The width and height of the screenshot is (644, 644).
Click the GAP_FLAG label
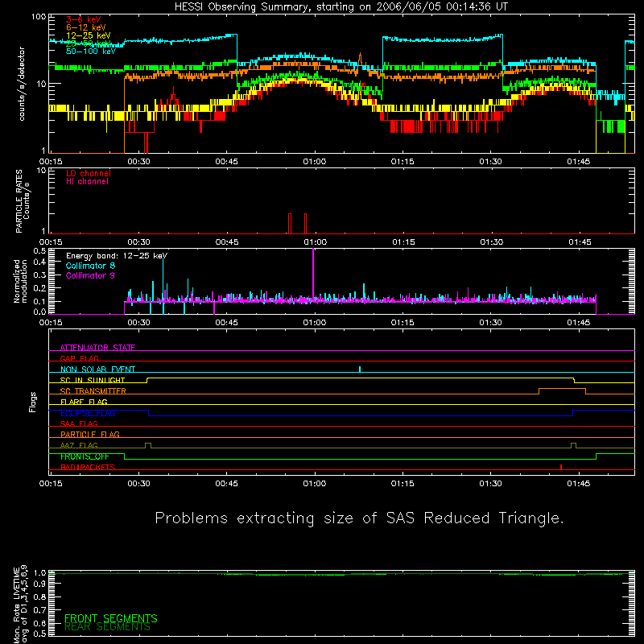tap(79, 358)
